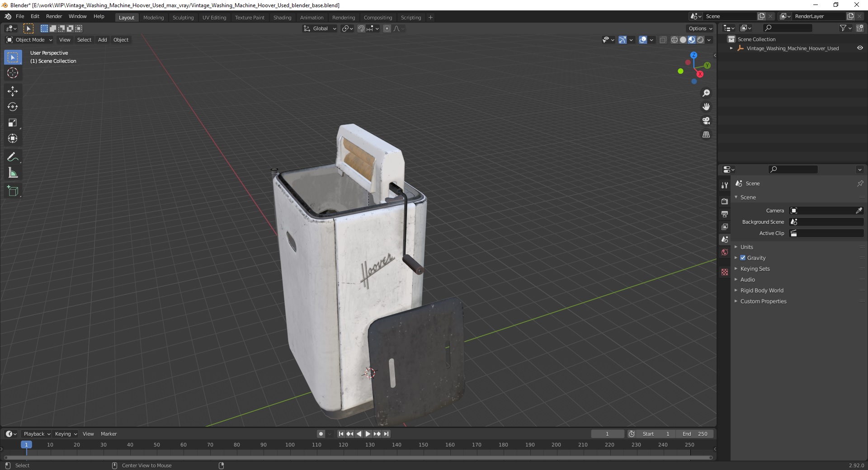This screenshot has height=470, width=868.
Task: Open the viewport Add menu
Action: pos(103,40)
